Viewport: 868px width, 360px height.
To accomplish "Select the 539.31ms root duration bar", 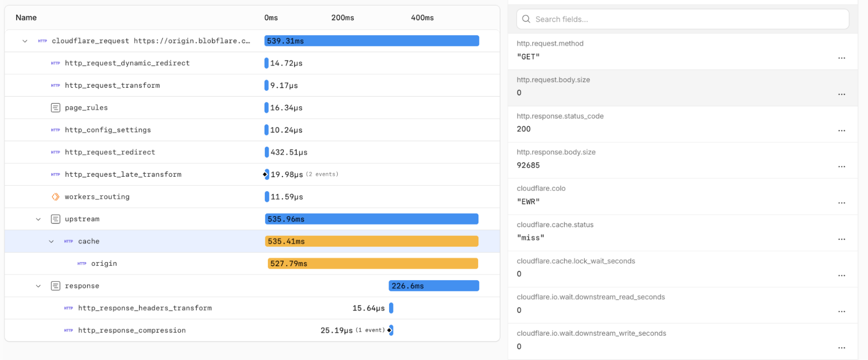I will tap(372, 41).
